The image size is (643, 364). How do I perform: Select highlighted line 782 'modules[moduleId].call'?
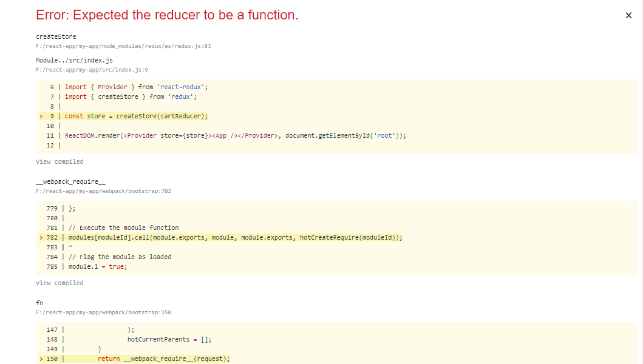[x=236, y=237]
